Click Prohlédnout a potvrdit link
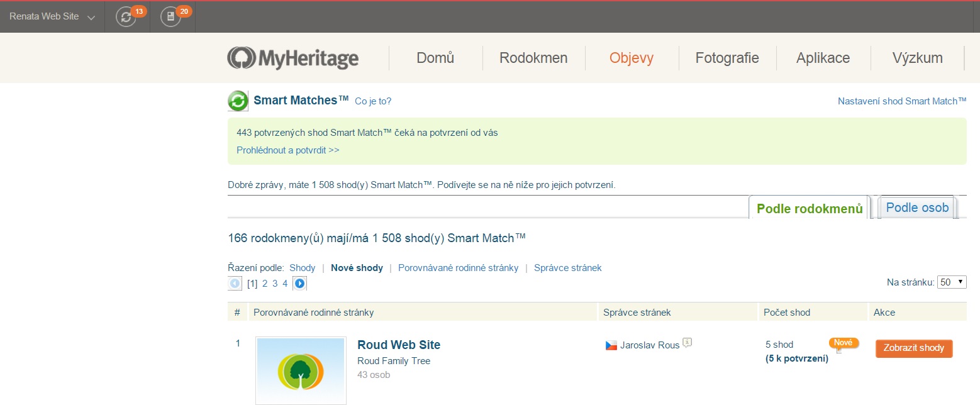The image size is (980, 405). [288, 150]
